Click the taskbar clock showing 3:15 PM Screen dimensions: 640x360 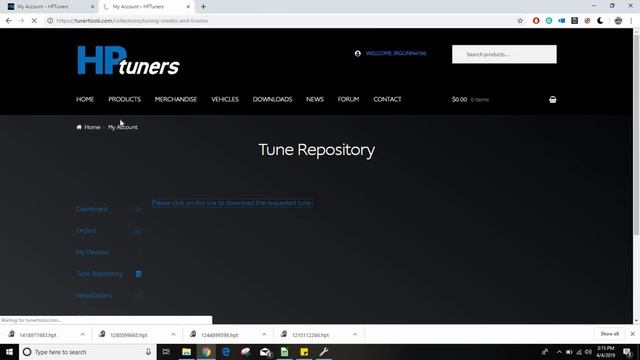(605, 352)
